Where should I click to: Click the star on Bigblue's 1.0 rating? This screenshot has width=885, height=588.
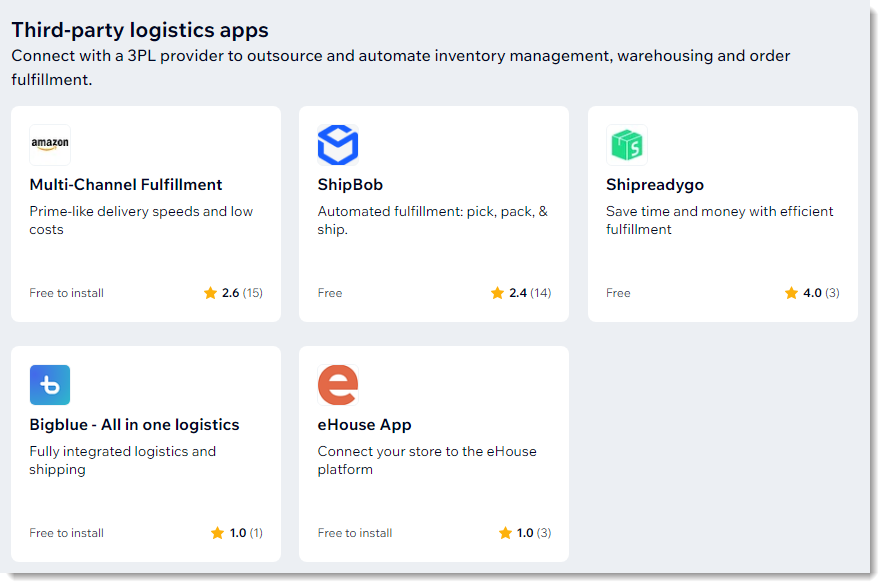[217, 533]
